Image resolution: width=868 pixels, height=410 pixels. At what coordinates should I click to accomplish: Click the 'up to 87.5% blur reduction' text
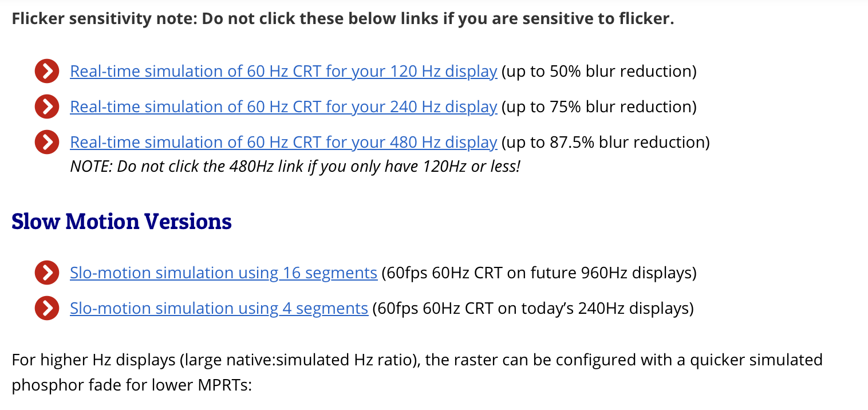606,143
